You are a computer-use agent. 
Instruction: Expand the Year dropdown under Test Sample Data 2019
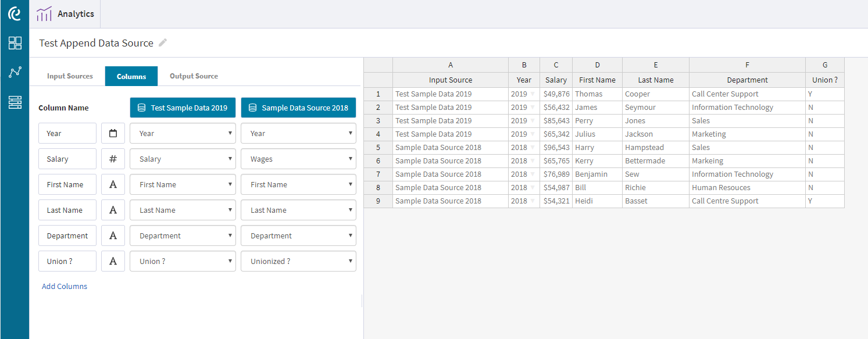183,133
